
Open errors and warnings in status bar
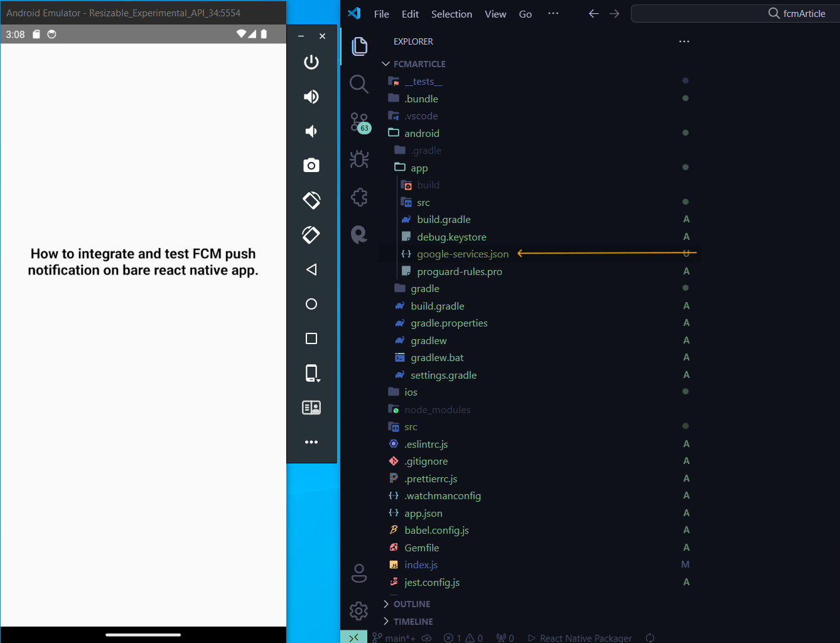(x=463, y=638)
